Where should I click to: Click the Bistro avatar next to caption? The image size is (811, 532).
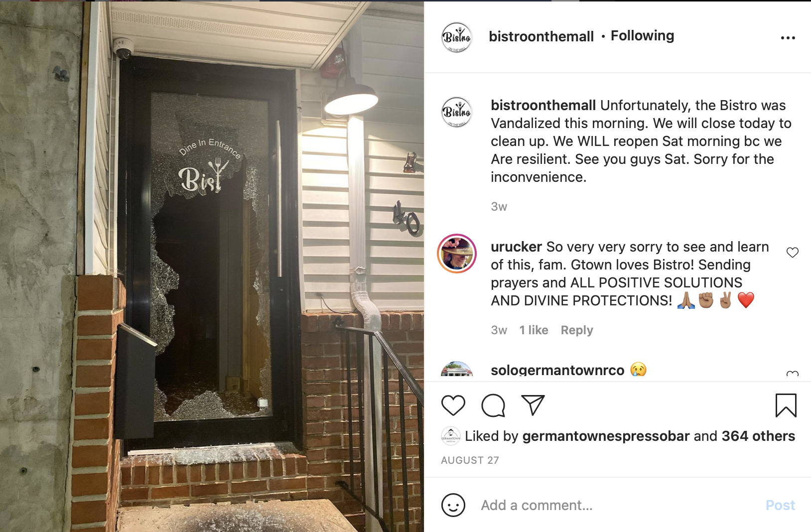pyautogui.click(x=456, y=112)
